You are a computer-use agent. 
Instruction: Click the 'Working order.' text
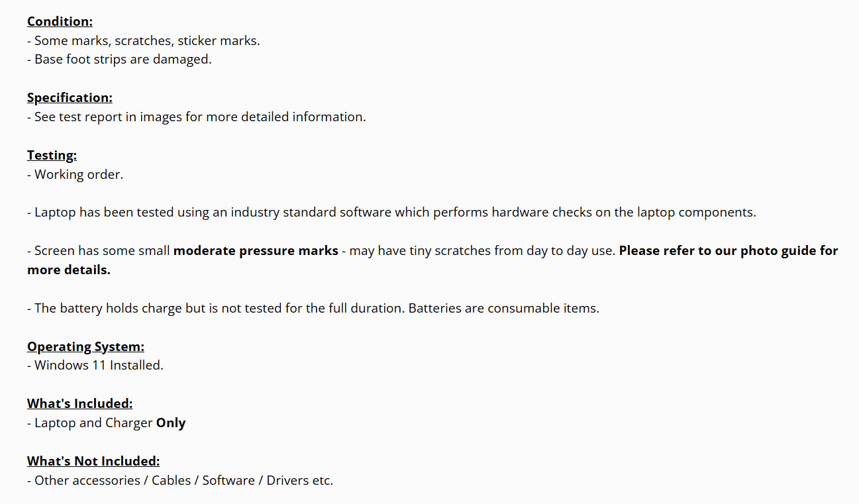coord(76,174)
